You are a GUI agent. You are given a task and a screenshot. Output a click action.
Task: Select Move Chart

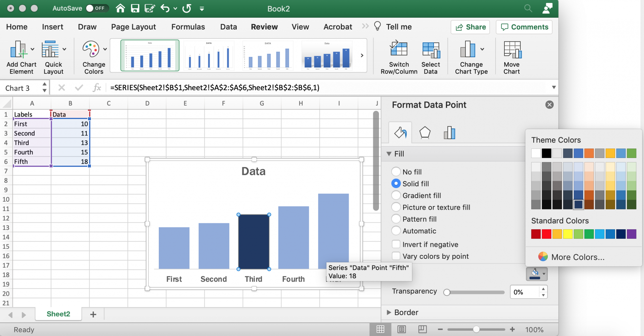pos(511,57)
